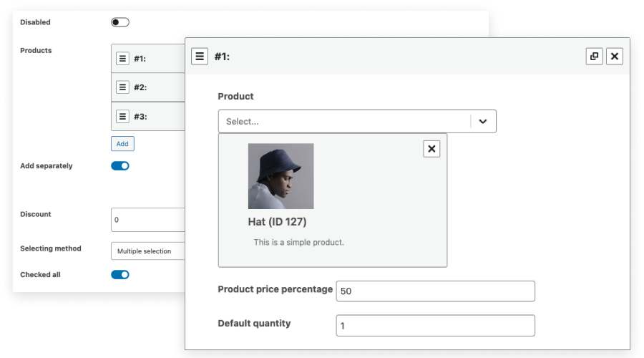Toggle the Add separately switch
This screenshot has height=358, width=644.
coord(120,165)
